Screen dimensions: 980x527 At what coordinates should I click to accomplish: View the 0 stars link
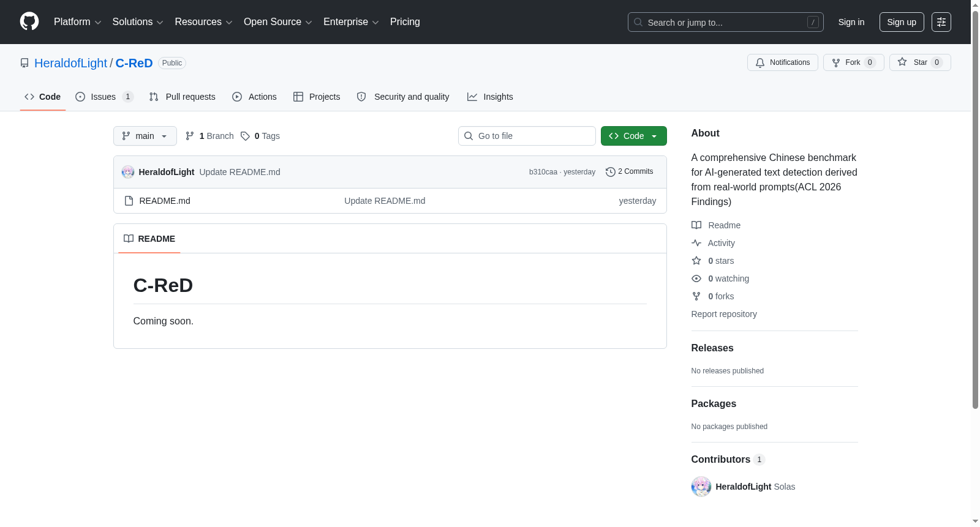click(713, 261)
